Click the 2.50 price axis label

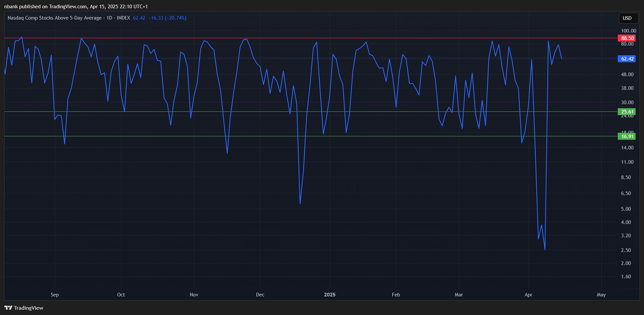(x=627, y=250)
